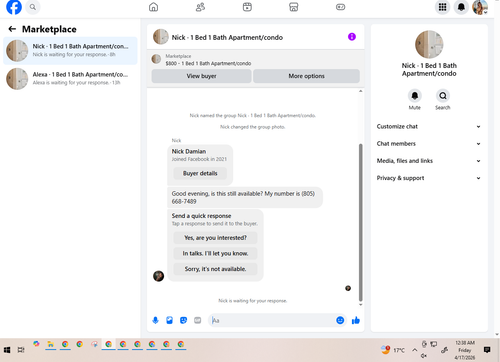Viewport: 500px width, 362px height.
Task: Open the Facebook logo home link
Action: (14, 7)
